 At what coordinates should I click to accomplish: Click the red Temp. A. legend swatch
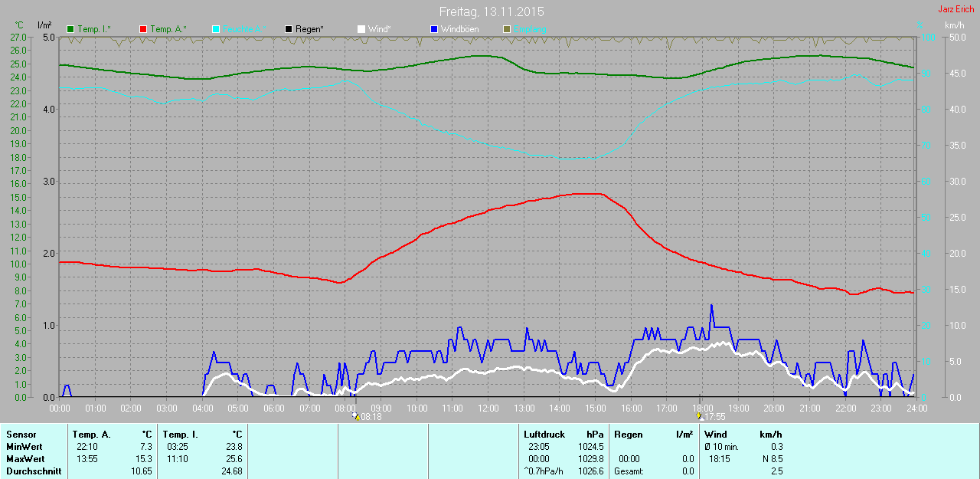(143, 29)
